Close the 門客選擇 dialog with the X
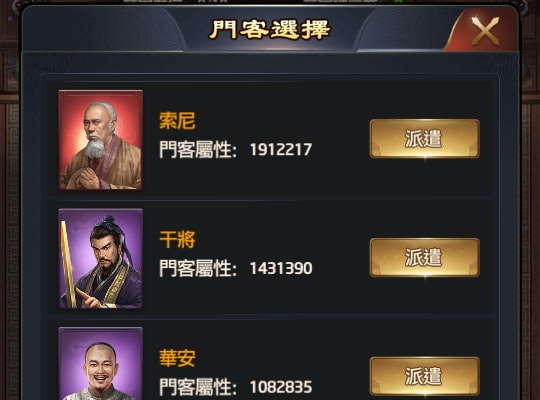This screenshot has height=400, width=540. click(485, 31)
